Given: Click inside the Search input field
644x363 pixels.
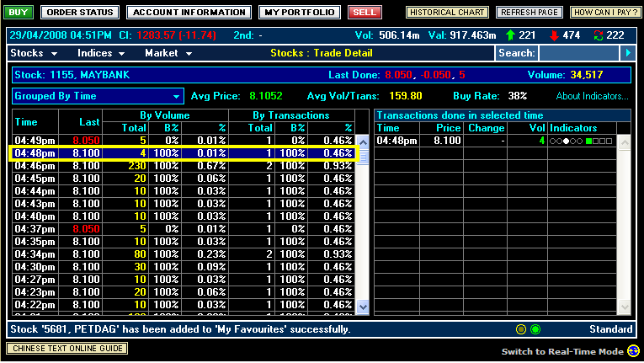Looking at the screenshot, I should [x=577, y=53].
